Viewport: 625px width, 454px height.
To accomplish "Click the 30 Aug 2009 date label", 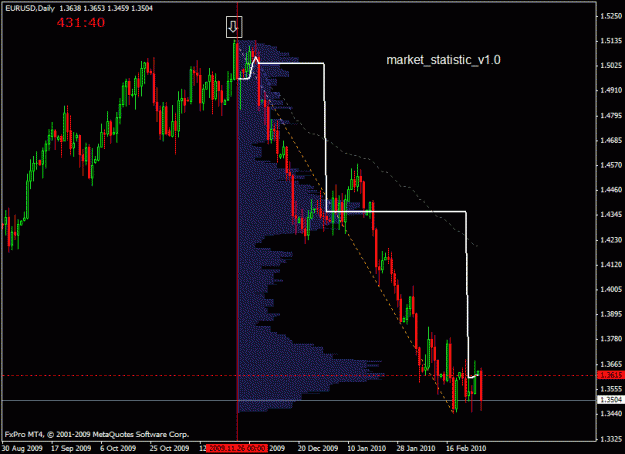I will pyautogui.click(x=22, y=448).
